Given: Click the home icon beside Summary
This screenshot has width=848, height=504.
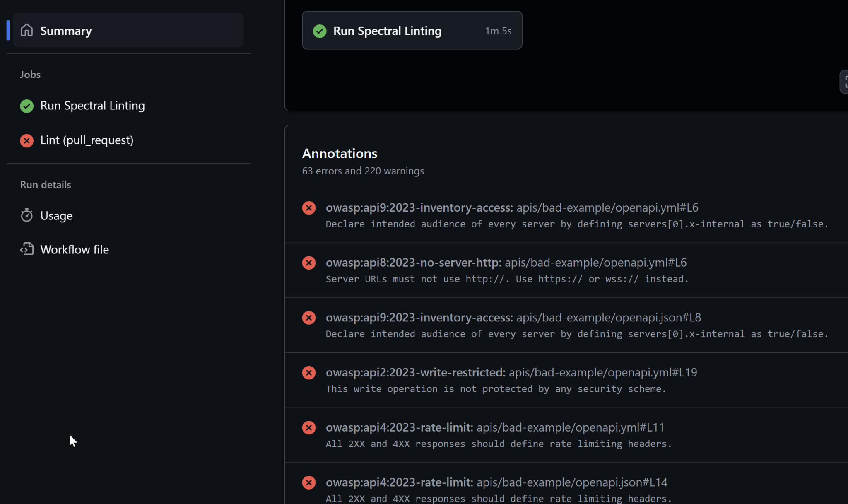Looking at the screenshot, I should (x=26, y=30).
